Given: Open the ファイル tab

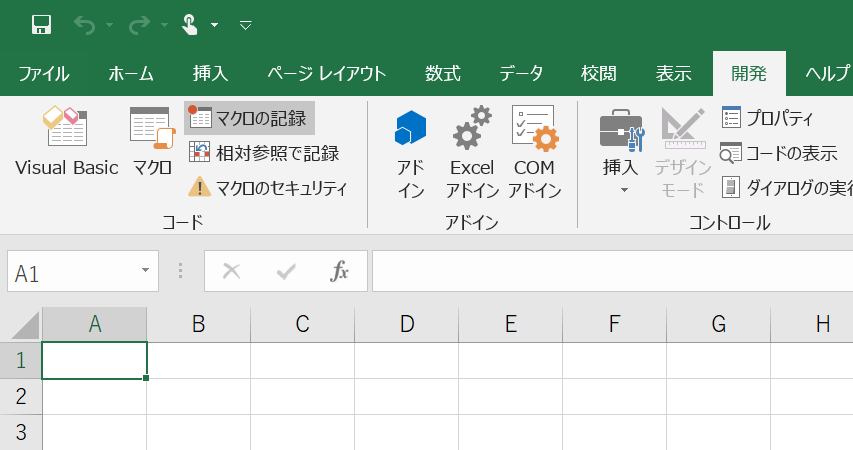Looking at the screenshot, I should (x=44, y=73).
